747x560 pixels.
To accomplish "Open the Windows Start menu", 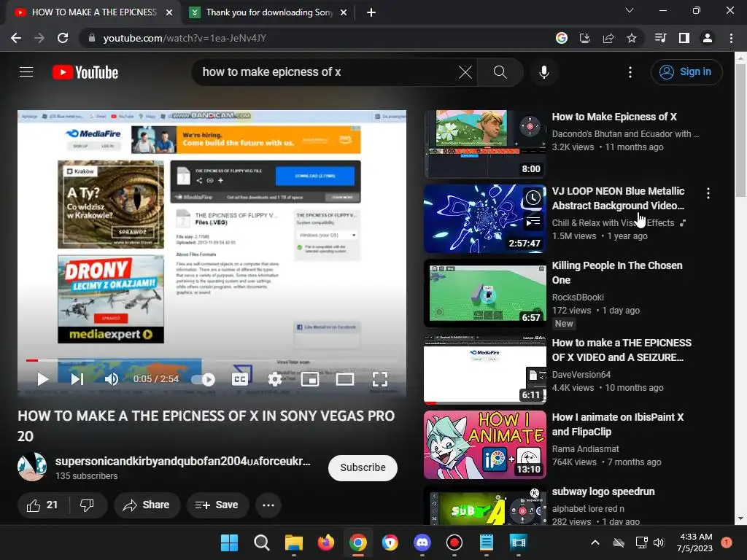I will pyautogui.click(x=229, y=542).
